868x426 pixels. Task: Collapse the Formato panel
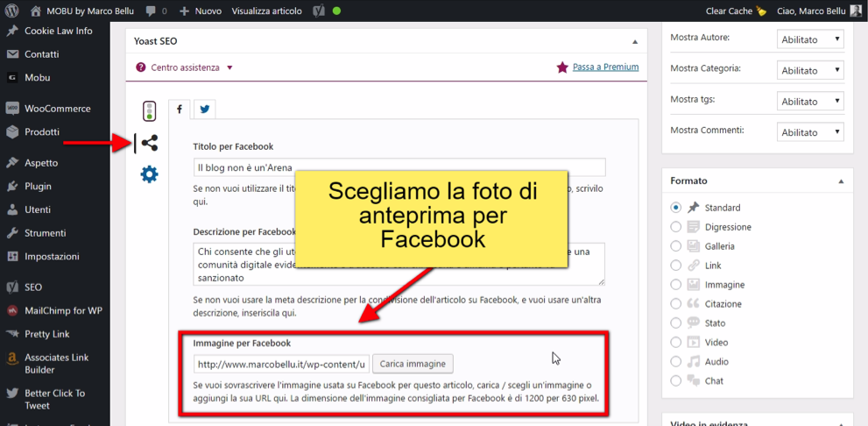(x=842, y=181)
